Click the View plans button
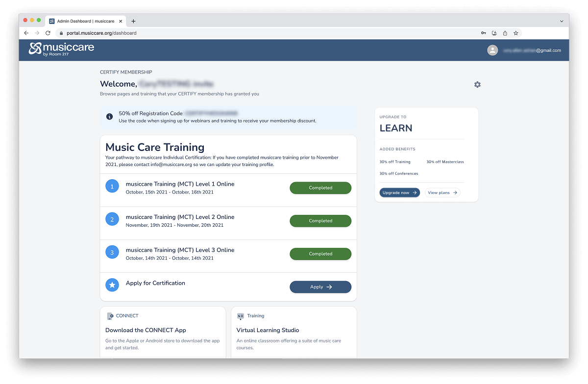Viewport: 588px width, 384px height. (x=442, y=192)
